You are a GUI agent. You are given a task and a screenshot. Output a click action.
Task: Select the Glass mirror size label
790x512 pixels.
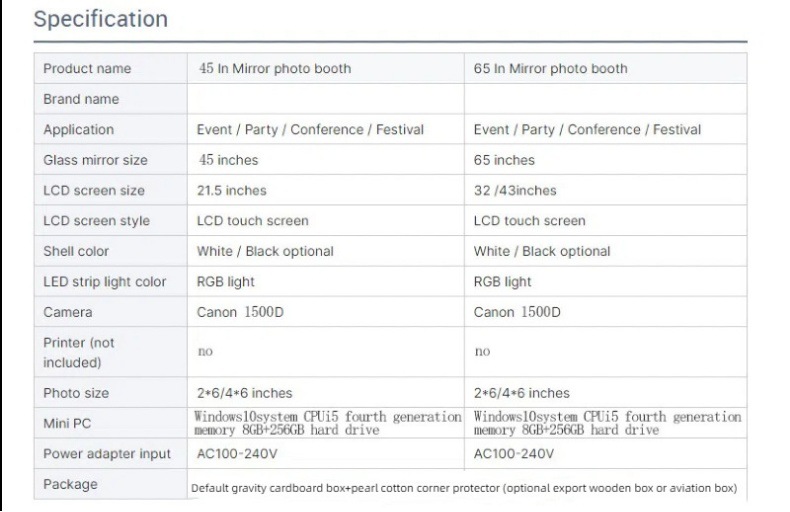coord(94,160)
